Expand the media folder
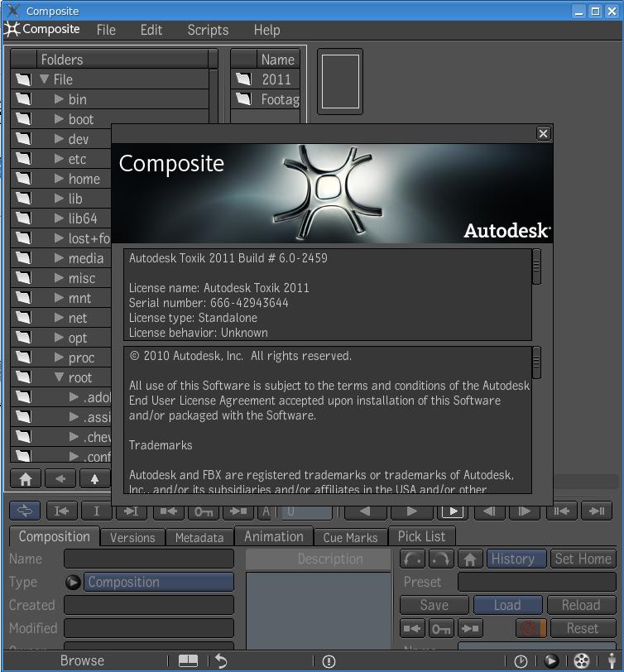Screen dimensions: 624x672 (59, 258)
